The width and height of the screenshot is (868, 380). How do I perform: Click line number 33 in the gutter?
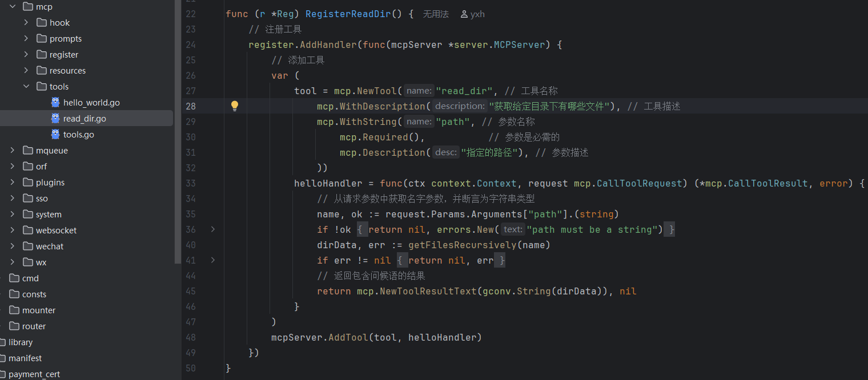[190, 183]
